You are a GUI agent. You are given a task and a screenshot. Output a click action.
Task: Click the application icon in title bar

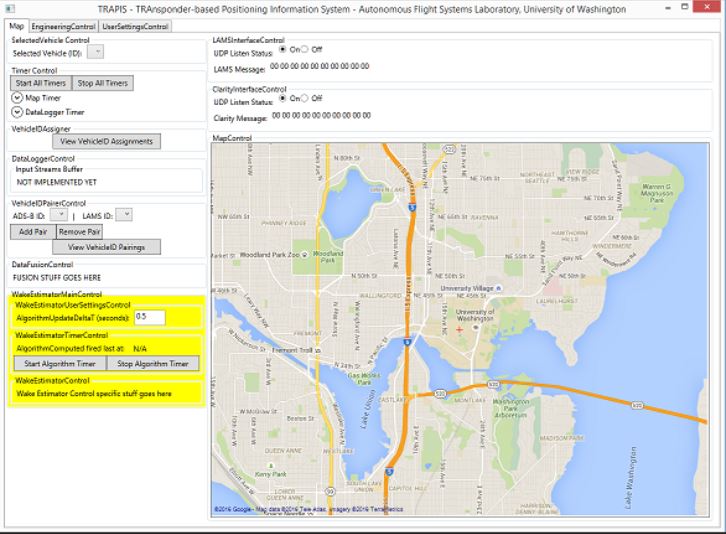click(x=10, y=8)
